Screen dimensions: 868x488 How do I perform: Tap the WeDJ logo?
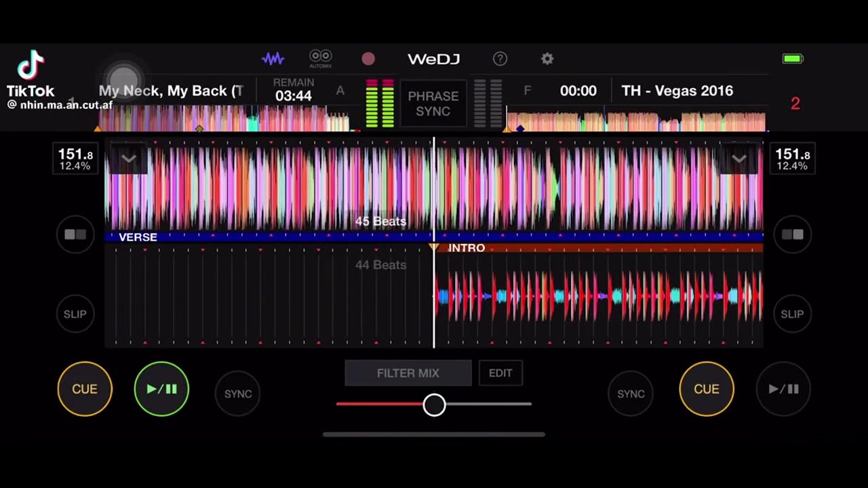click(x=434, y=59)
